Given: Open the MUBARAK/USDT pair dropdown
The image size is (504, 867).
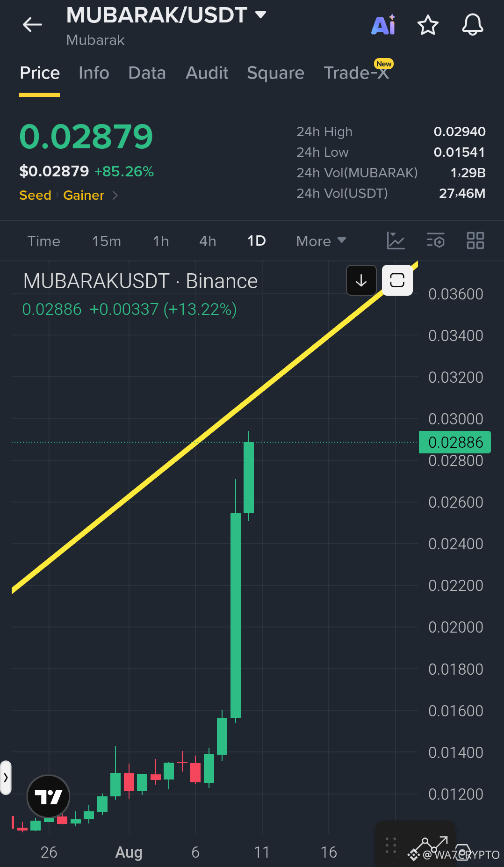Looking at the screenshot, I should coord(260,15).
